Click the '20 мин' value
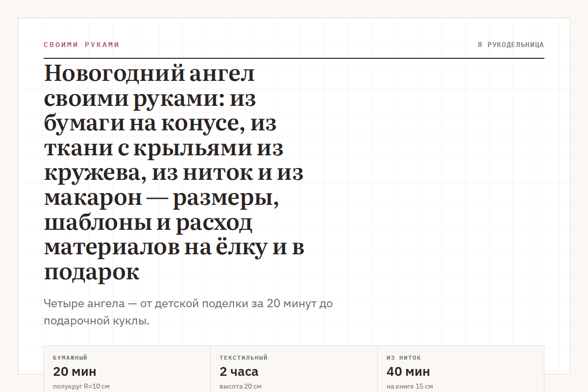Screen dimensions: 588x392 tap(74, 371)
